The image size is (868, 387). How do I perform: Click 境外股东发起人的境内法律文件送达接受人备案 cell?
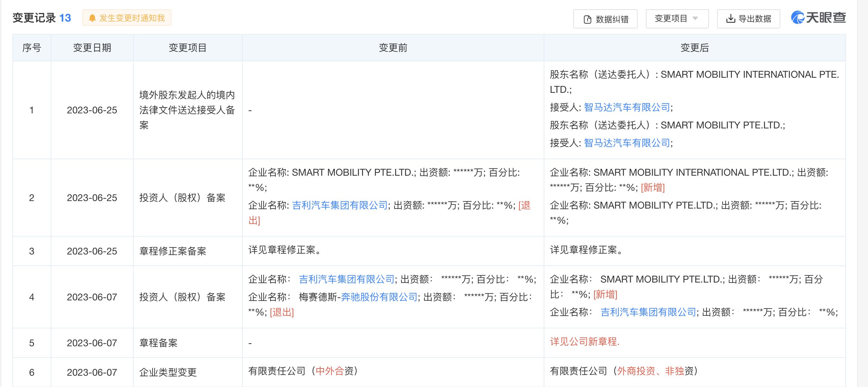[187, 110]
